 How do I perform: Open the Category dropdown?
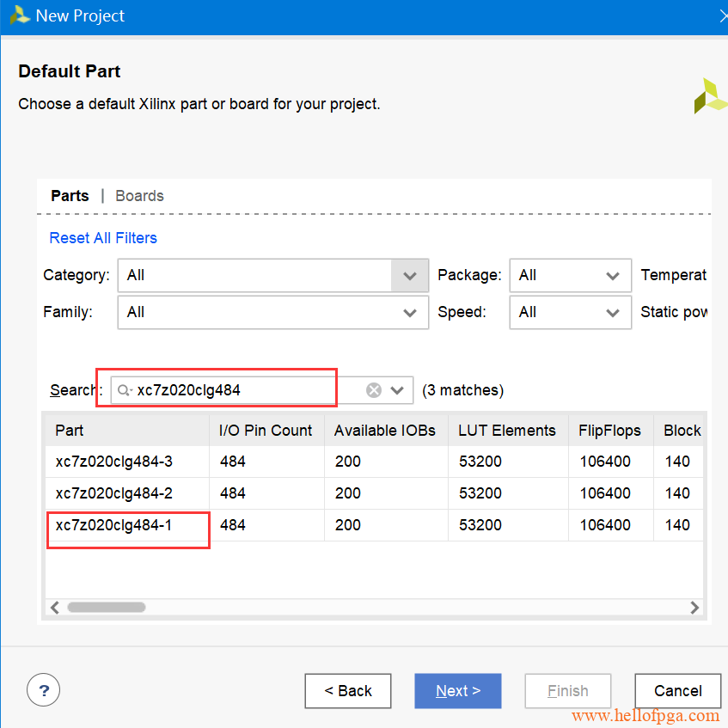point(273,275)
